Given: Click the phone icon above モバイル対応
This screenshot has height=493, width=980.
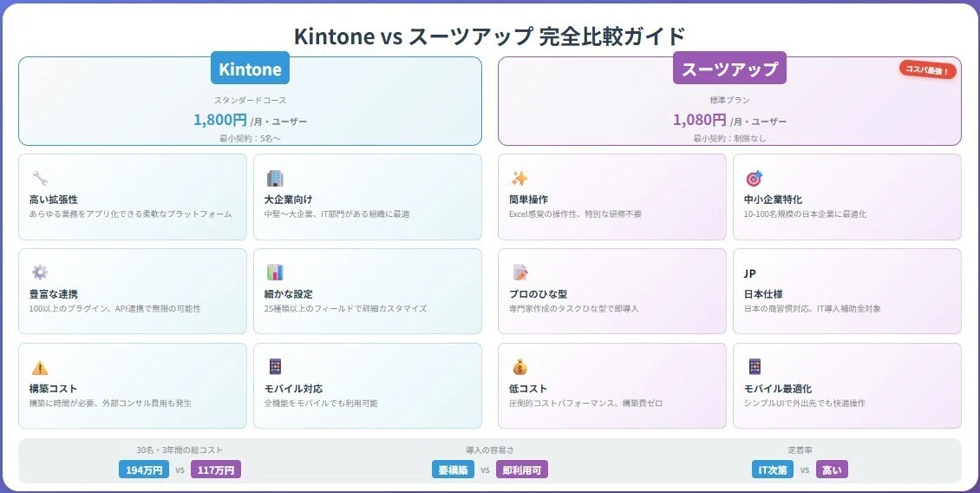Looking at the screenshot, I should [275, 366].
